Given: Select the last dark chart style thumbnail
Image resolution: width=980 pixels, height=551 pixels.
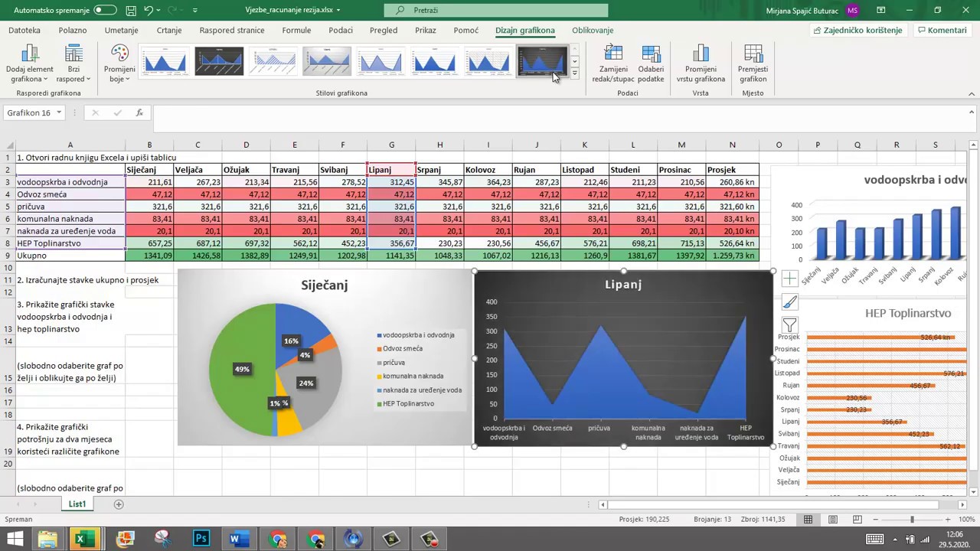Looking at the screenshot, I should [x=542, y=61].
